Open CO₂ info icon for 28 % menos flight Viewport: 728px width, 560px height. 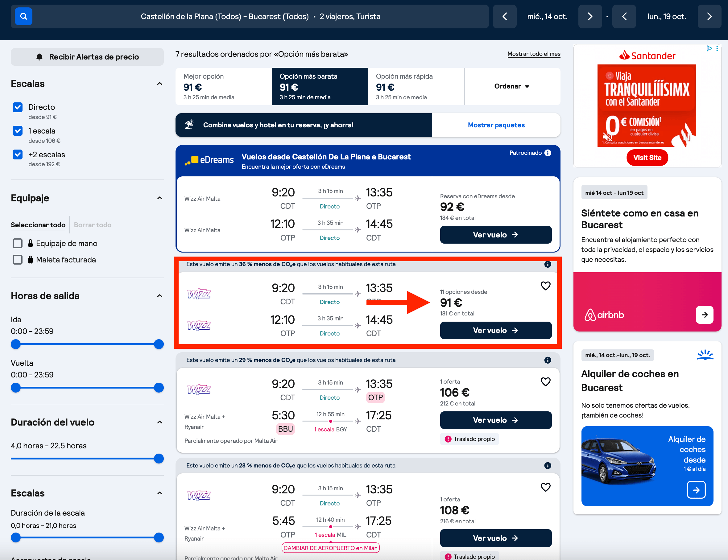click(x=548, y=466)
